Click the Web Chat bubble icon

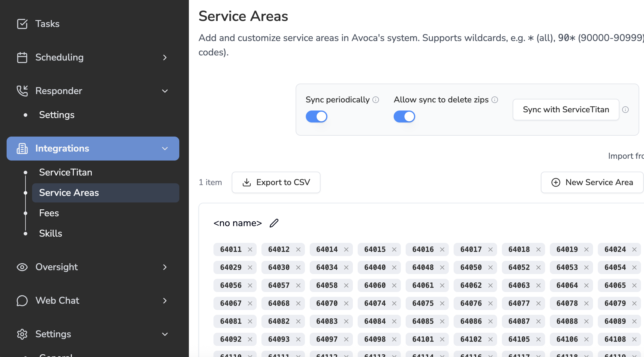tap(22, 300)
